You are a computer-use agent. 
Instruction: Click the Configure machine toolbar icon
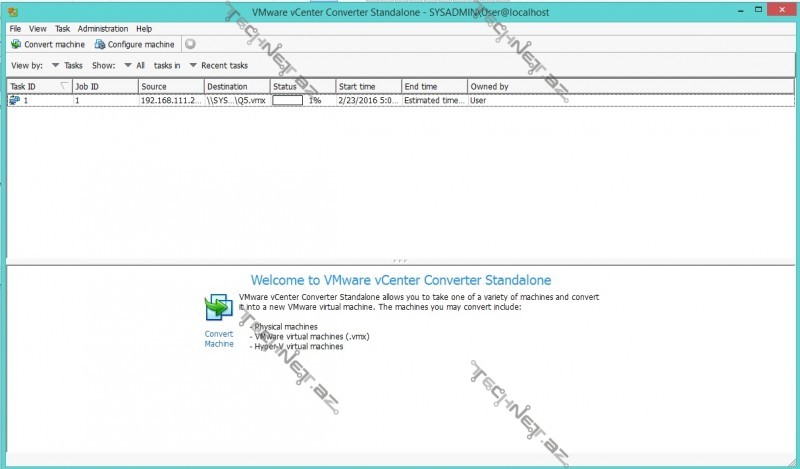point(100,44)
